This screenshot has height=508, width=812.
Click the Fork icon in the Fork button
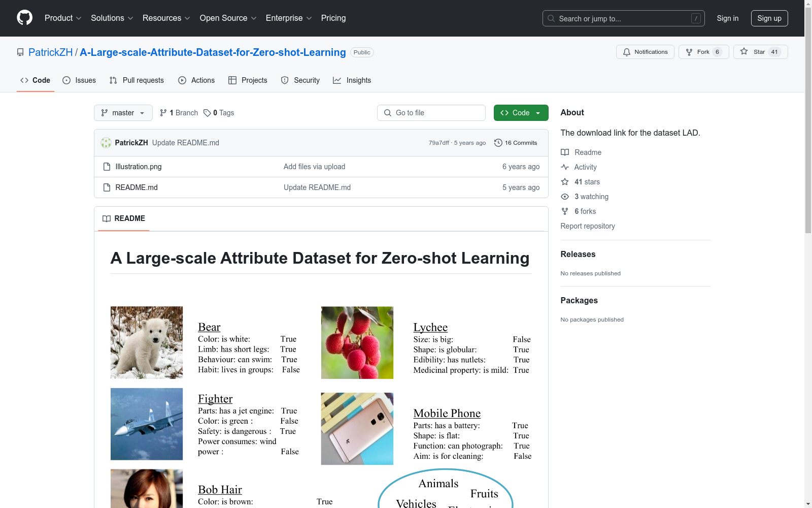coord(689,52)
